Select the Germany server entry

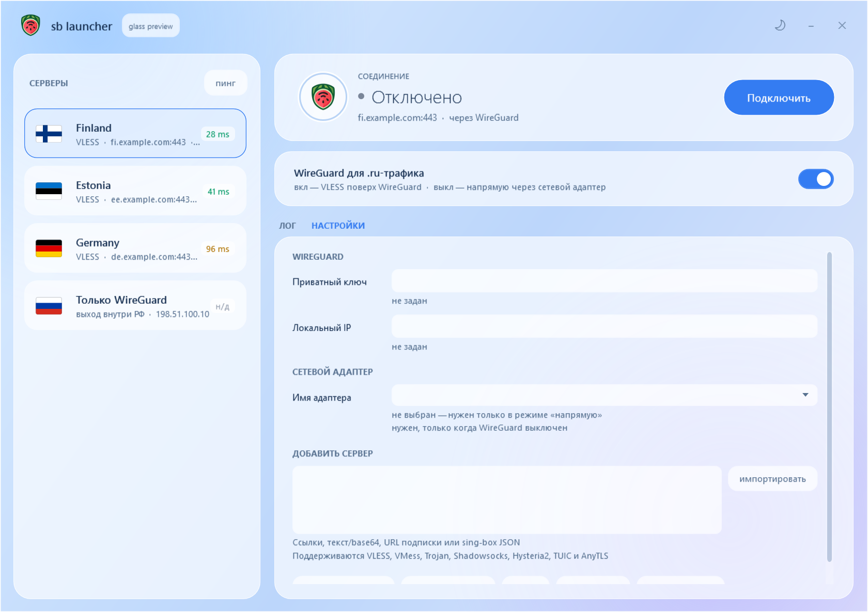point(135,248)
